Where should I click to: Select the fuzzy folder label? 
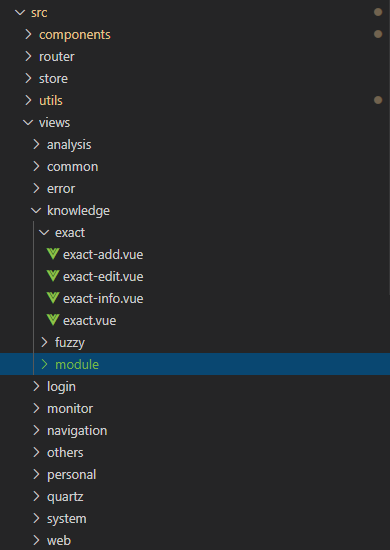click(70, 342)
